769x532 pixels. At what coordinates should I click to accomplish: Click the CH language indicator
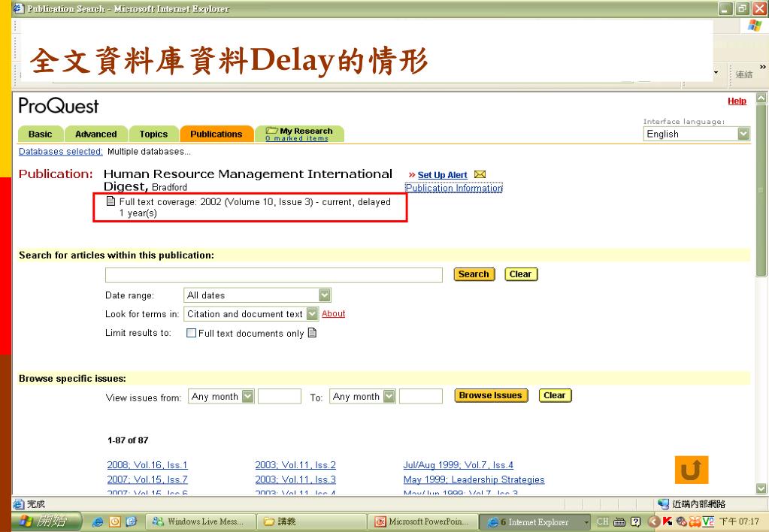tap(603, 521)
